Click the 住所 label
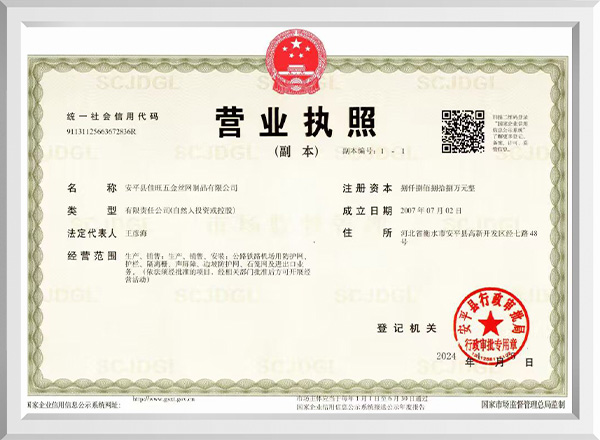Screen dimensions: 600x440 click(367, 233)
